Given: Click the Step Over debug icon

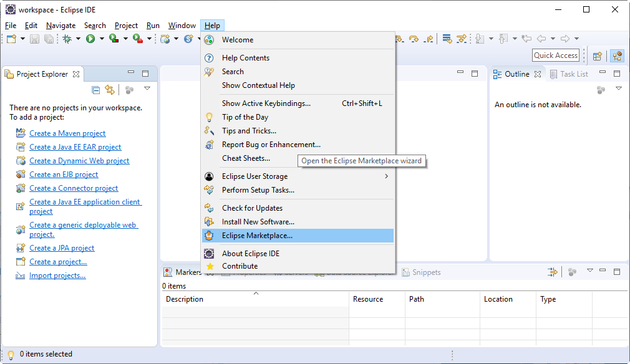Looking at the screenshot, I should (x=414, y=39).
